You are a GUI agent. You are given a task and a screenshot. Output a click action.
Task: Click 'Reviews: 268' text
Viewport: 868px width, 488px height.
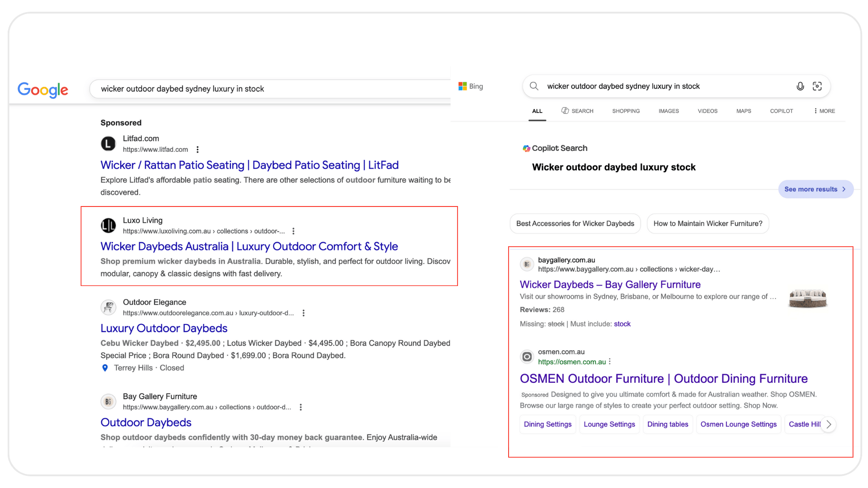click(x=542, y=310)
